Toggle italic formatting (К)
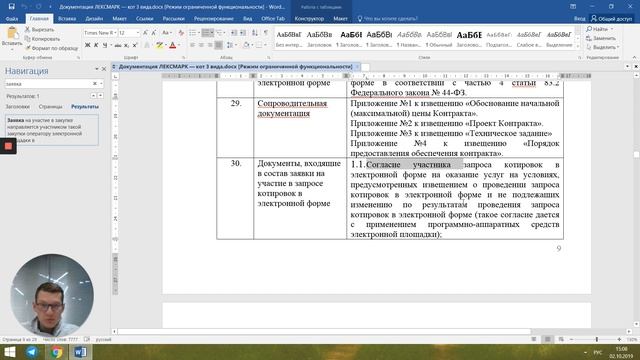 coord(96,45)
